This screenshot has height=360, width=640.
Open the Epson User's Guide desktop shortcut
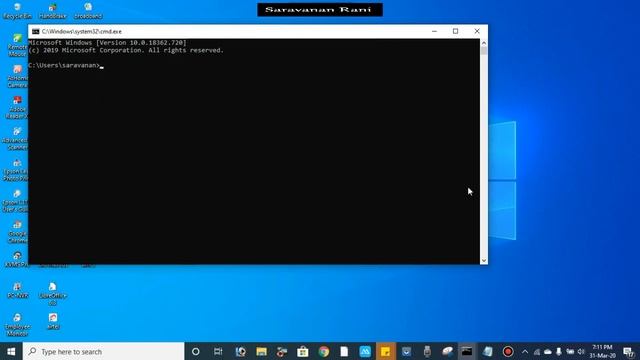pos(16,201)
